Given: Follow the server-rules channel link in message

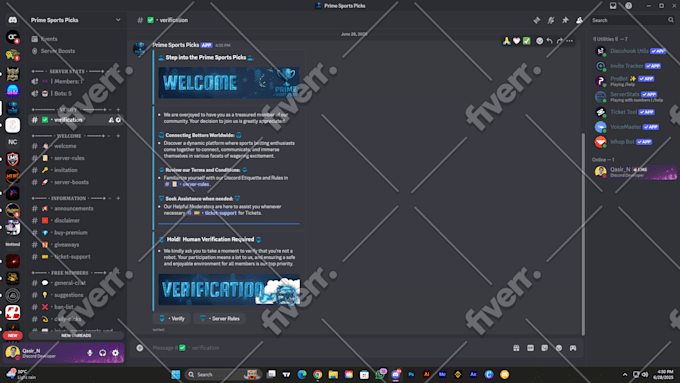Looking at the screenshot, I should [x=187, y=184].
